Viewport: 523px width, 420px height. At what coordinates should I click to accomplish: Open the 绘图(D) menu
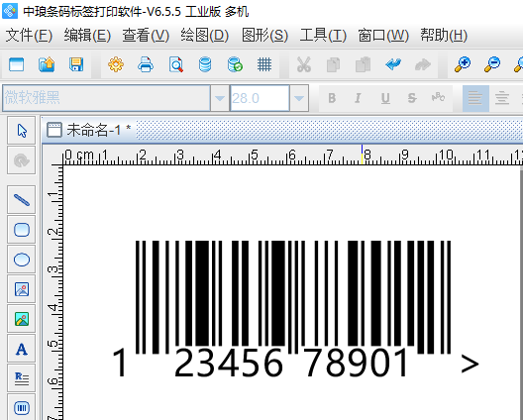pyautogui.click(x=205, y=36)
